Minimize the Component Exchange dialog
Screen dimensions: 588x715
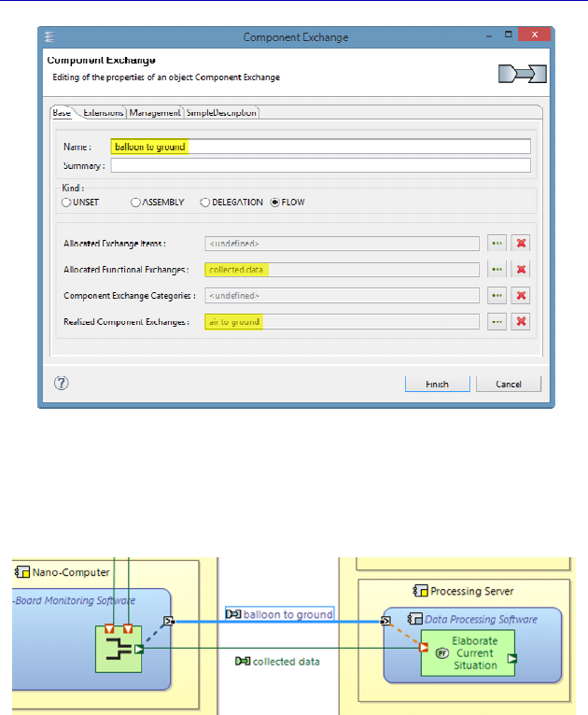[489, 35]
